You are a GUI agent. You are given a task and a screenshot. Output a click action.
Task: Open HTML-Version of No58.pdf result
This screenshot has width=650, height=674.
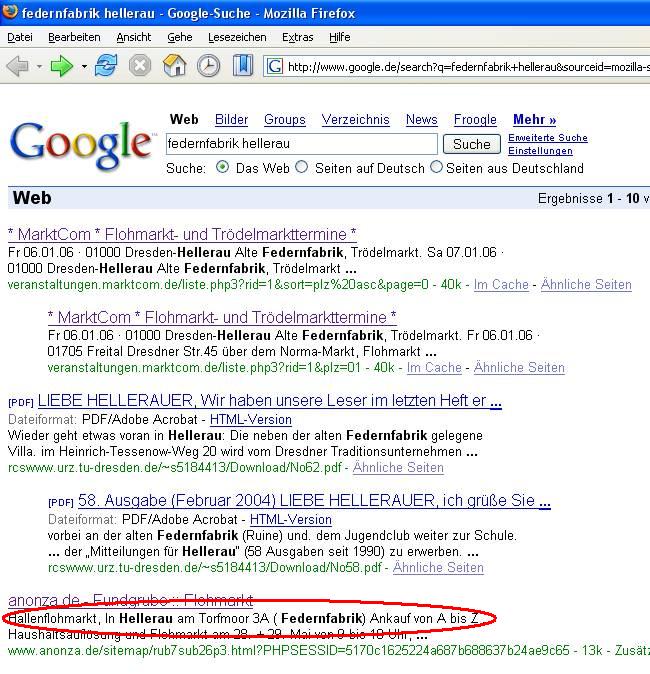291,520
